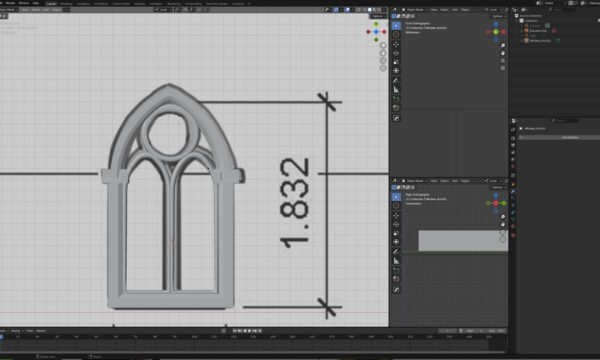
Task: Open Select menu in Front Orthographic viewport
Action: [444, 10]
